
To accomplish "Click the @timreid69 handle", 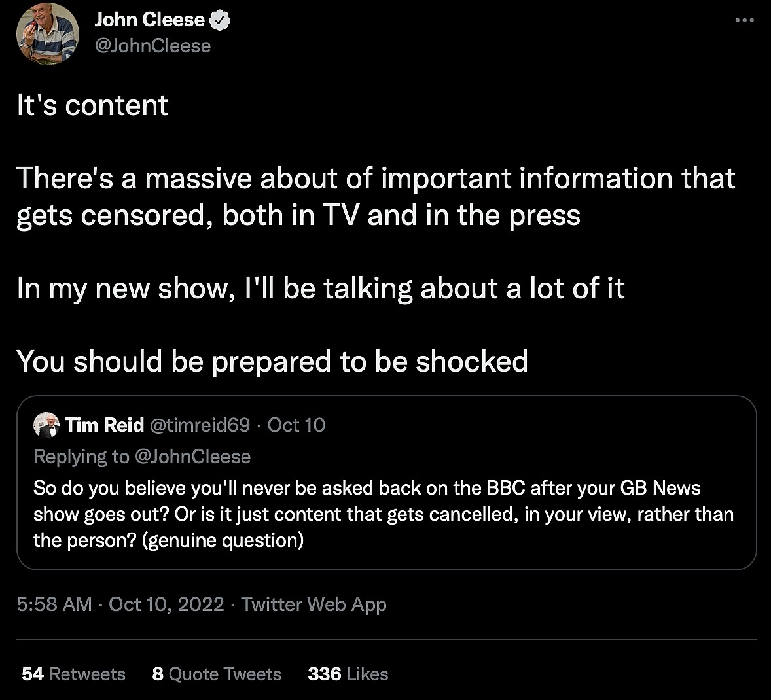I will [x=200, y=425].
